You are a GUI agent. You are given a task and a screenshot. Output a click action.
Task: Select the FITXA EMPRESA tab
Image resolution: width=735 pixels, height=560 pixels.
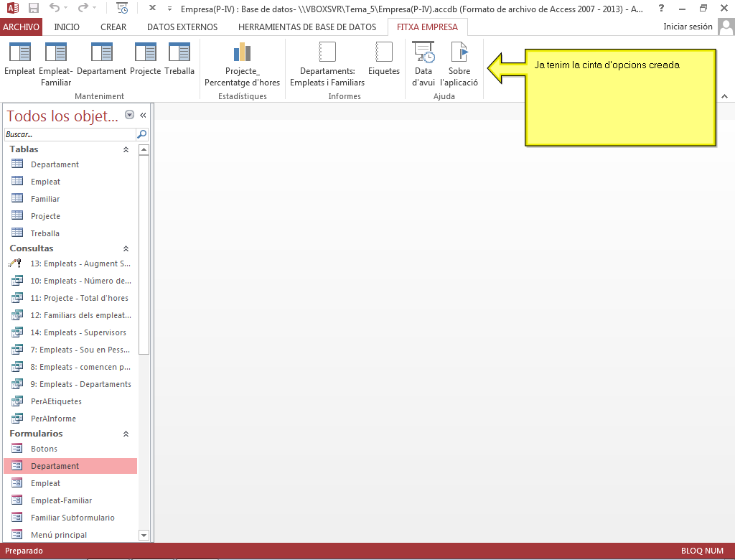click(428, 27)
